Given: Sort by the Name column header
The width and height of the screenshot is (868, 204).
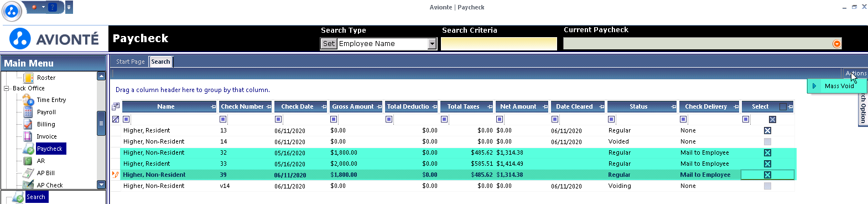Looking at the screenshot, I should [165, 106].
